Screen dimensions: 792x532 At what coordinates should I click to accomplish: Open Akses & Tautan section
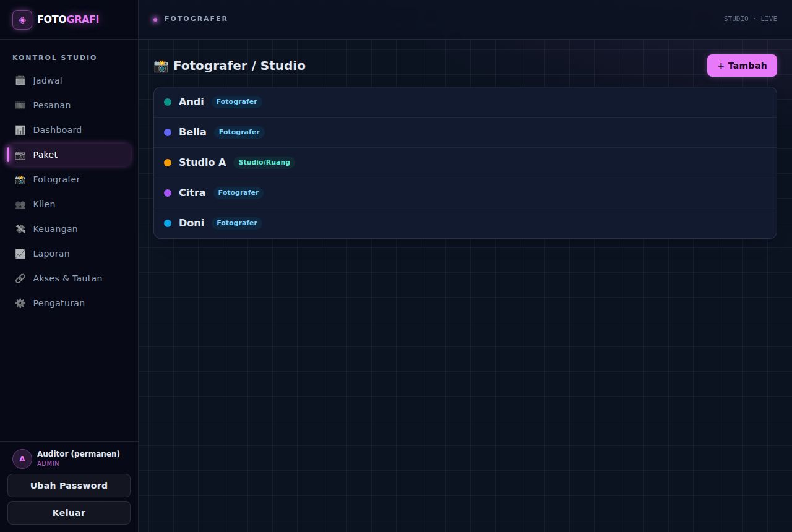69,278
